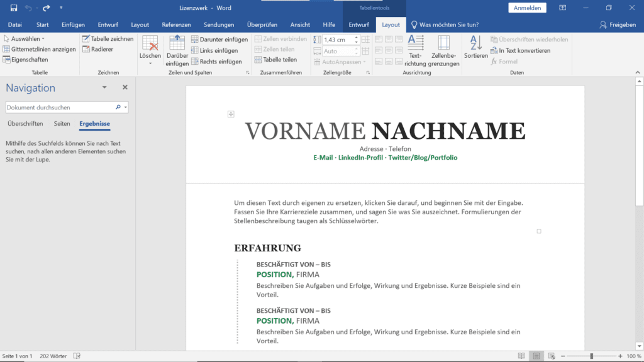
Task: Switch to the read mode view in status bar
Action: [x=521, y=356]
